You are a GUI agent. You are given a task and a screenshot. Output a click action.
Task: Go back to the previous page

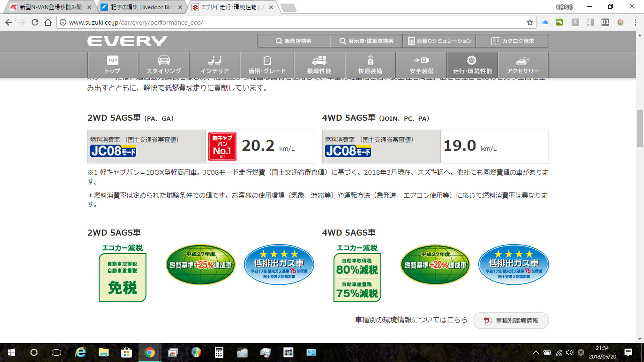pyautogui.click(x=9, y=23)
